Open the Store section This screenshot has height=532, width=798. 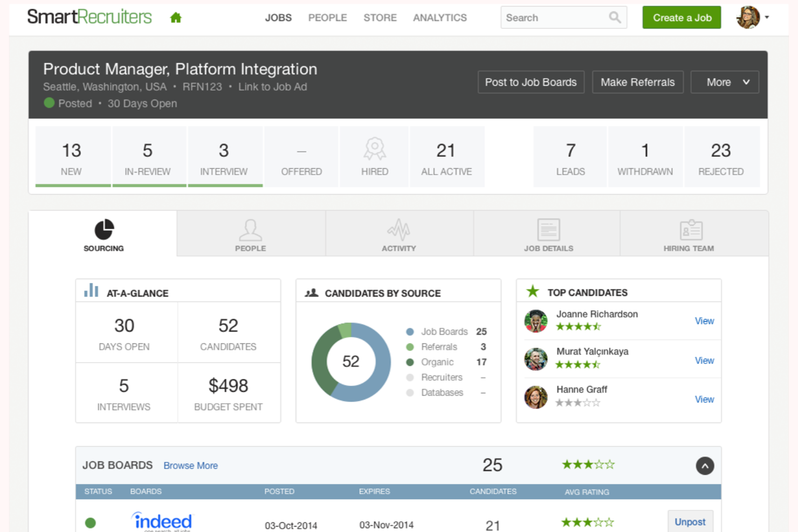tap(380, 17)
